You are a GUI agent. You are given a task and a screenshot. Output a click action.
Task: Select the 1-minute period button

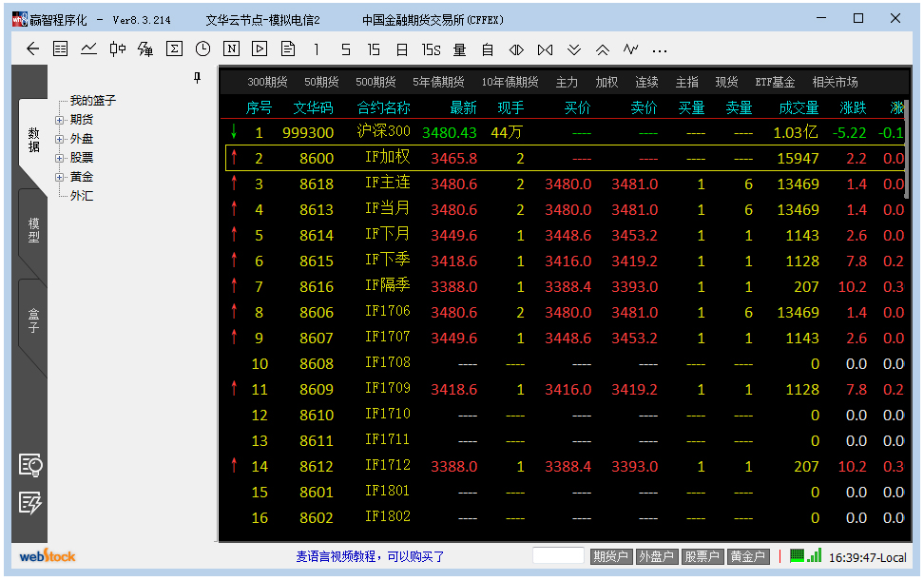pyautogui.click(x=317, y=49)
